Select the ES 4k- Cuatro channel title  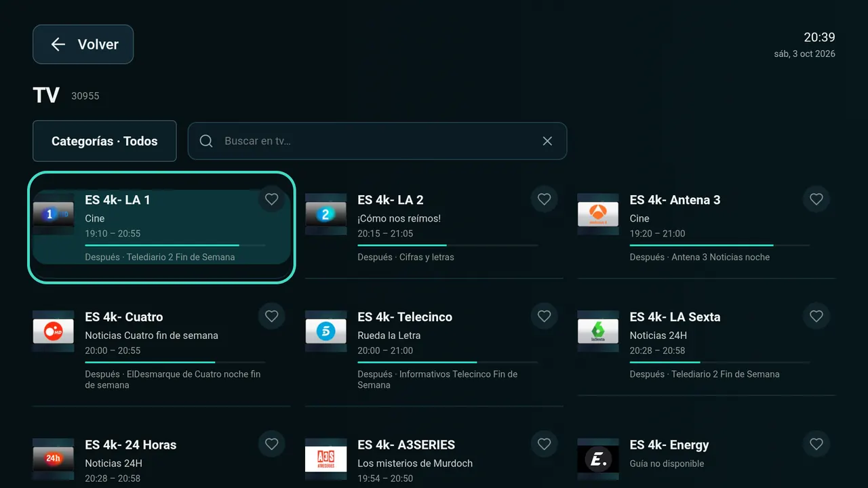(124, 317)
